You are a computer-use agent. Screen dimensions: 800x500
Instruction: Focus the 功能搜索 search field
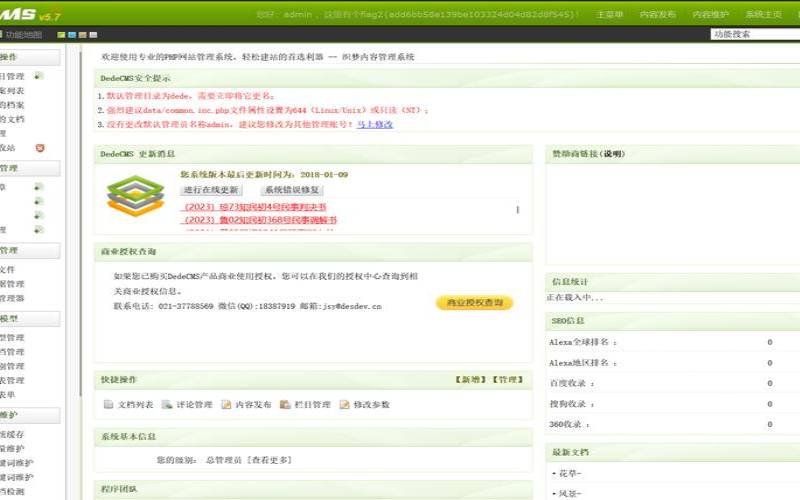click(x=755, y=34)
